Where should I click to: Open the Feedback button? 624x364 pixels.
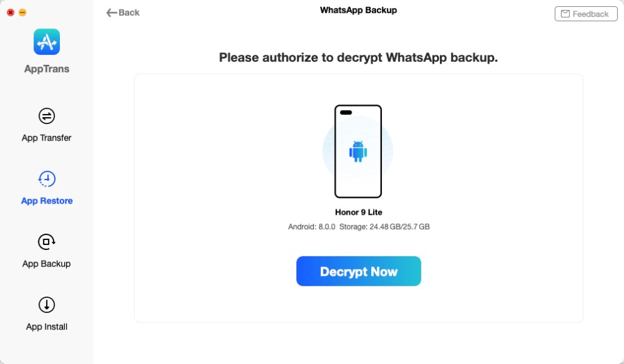point(586,14)
